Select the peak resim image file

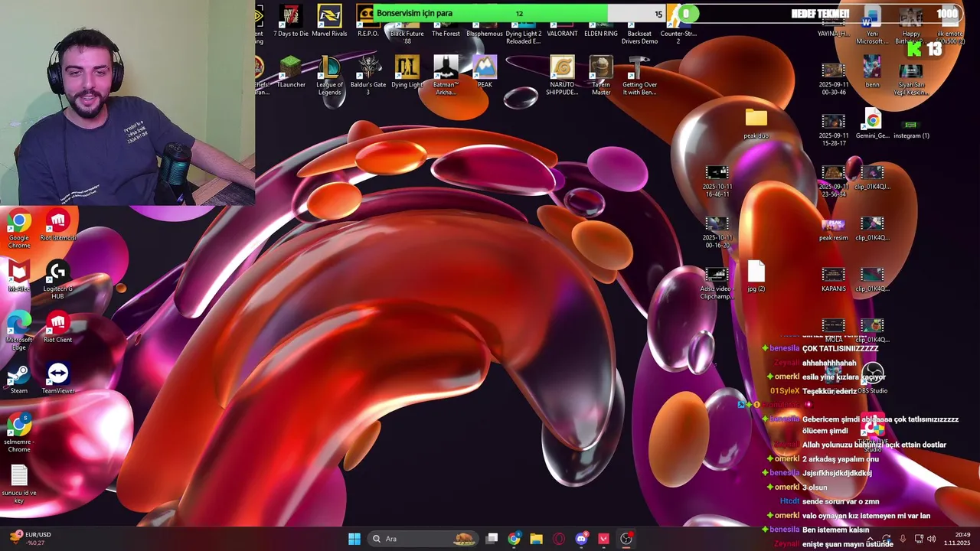(x=833, y=230)
